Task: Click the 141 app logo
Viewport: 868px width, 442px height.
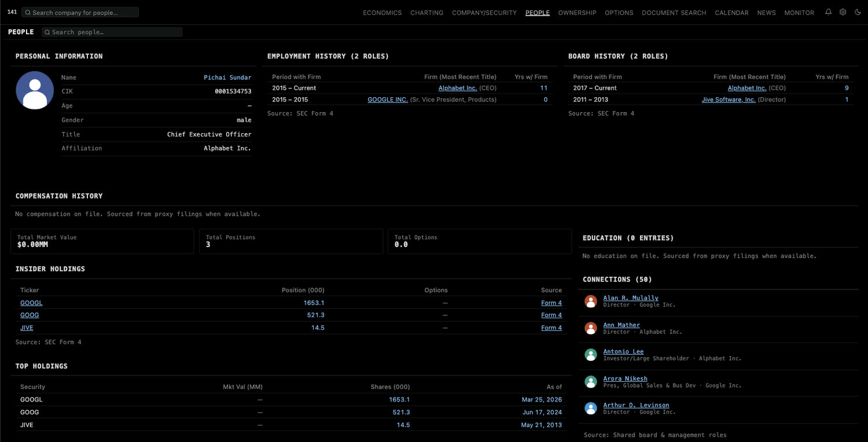Action: point(12,12)
